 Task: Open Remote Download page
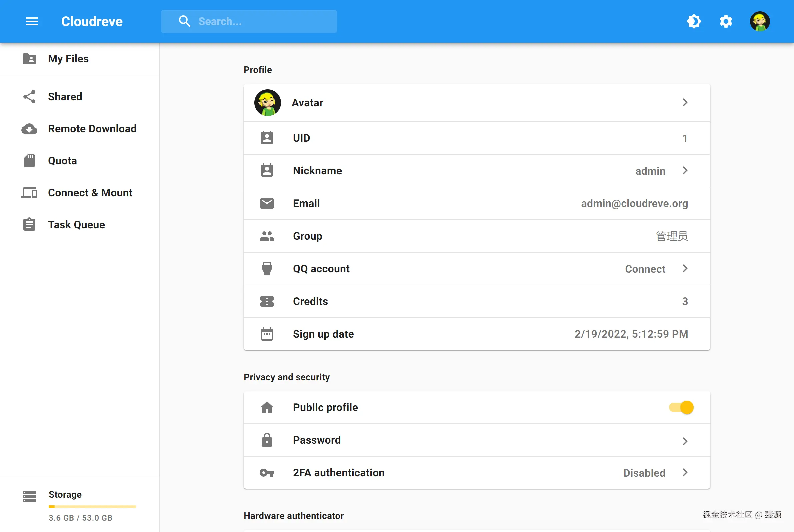click(80, 129)
